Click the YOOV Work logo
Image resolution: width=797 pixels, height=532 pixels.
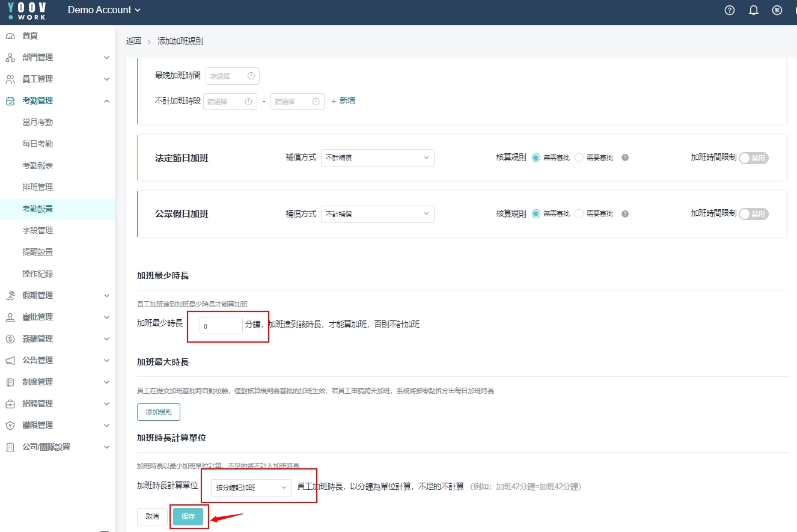pyautogui.click(x=27, y=10)
